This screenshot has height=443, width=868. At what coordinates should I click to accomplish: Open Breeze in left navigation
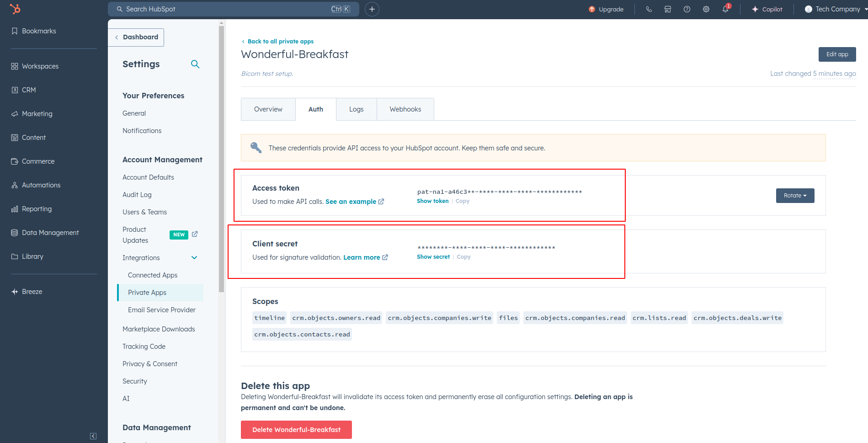click(x=27, y=292)
